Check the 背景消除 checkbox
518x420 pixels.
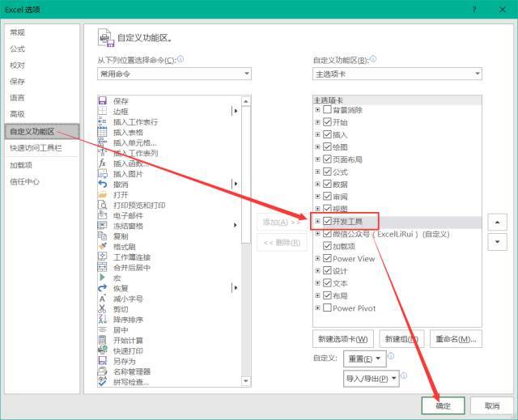327,109
